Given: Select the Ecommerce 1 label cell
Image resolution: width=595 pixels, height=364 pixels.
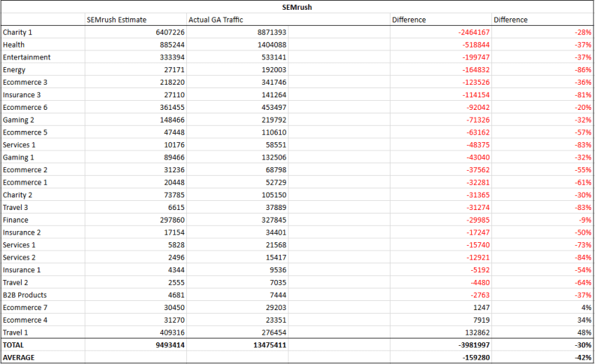Looking at the screenshot, I should click(x=43, y=183).
